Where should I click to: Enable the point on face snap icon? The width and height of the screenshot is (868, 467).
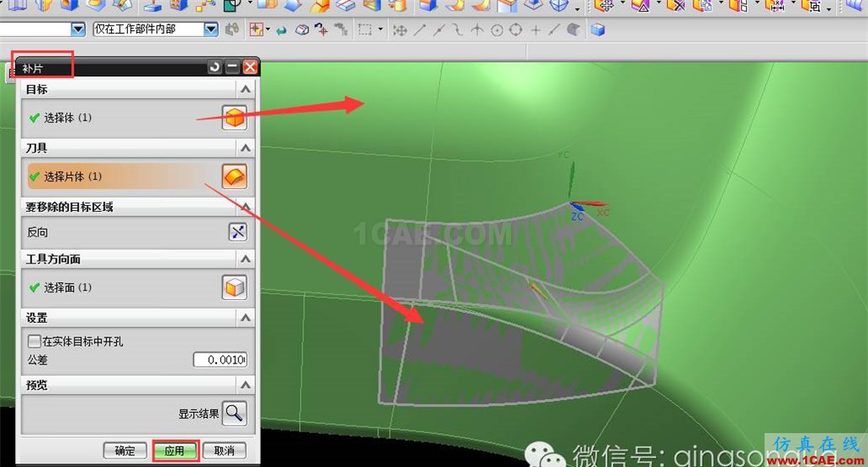pos(574,30)
